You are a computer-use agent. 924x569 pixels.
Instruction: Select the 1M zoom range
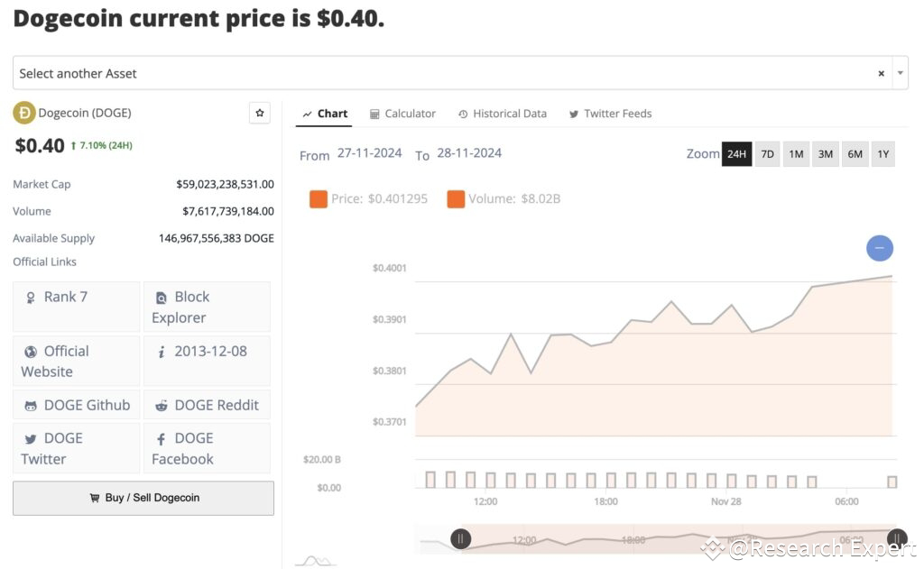point(796,154)
